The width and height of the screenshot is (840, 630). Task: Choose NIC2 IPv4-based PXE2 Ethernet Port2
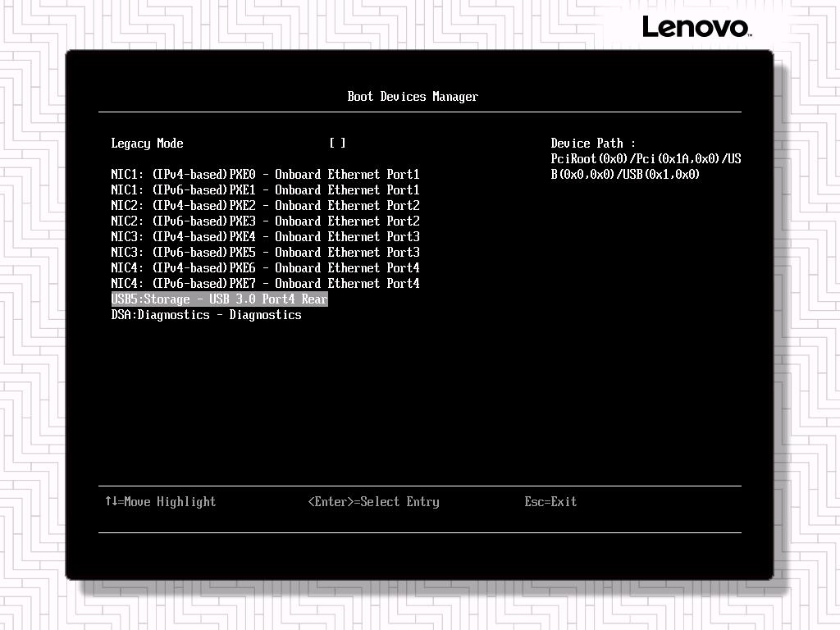pos(265,206)
